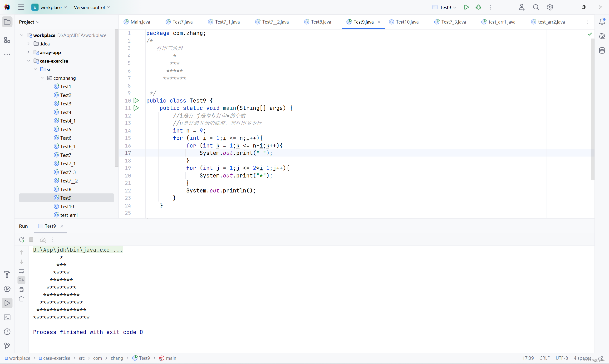Click run gutter icon on line 10

(x=136, y=100)
